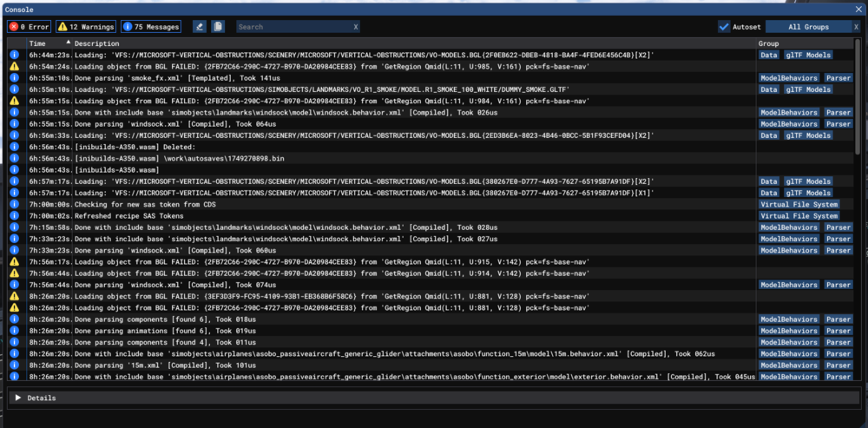Expand the Details section
868x428 pixels.
click(x=19, y=398)
